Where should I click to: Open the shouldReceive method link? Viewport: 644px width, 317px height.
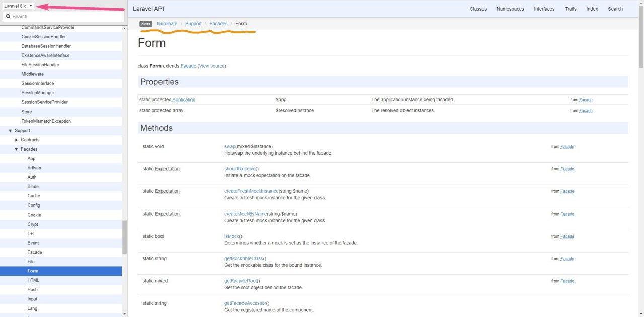239,169
